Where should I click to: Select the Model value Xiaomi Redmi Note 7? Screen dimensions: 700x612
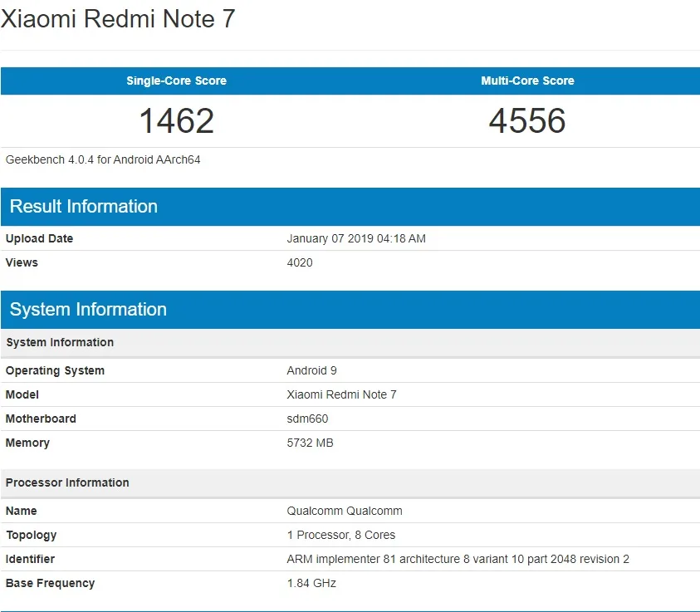tap(341, 394)
